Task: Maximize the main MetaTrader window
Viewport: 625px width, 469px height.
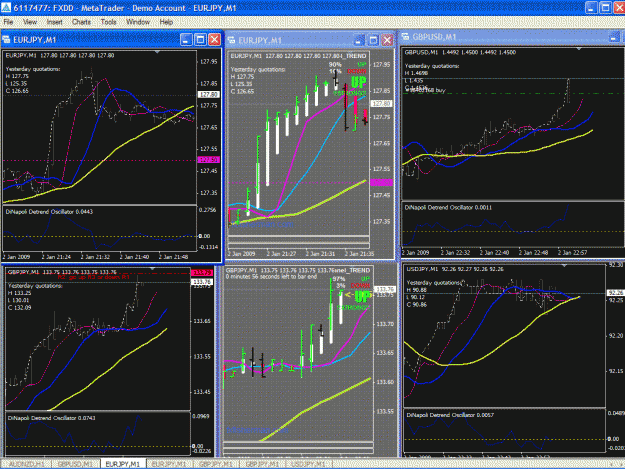Action: (x=605, y=8)
